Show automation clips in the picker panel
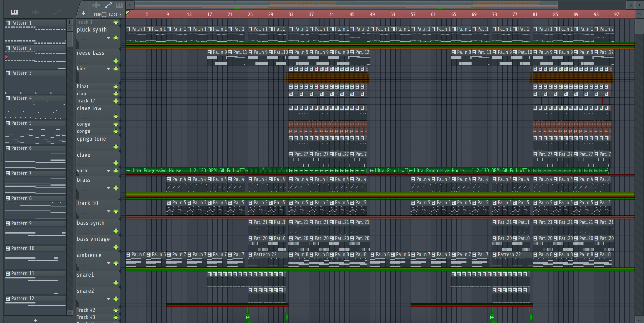644x323 pixels. click(x=57, y=12)
